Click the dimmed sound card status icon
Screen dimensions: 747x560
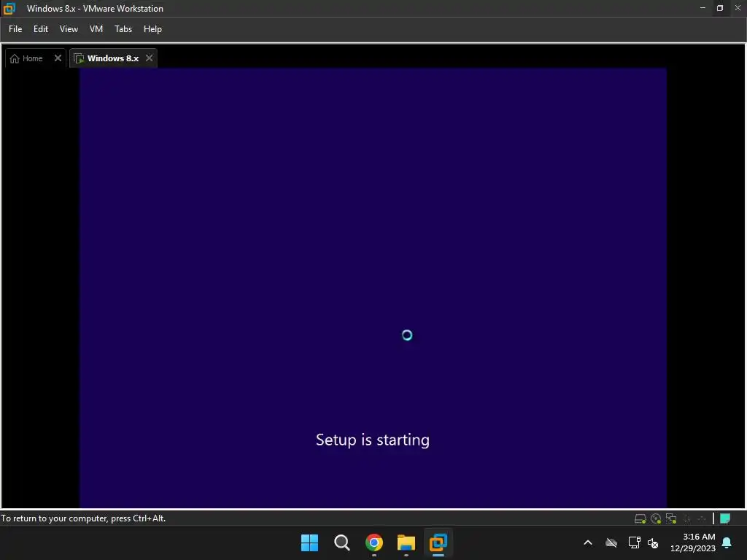702,518
